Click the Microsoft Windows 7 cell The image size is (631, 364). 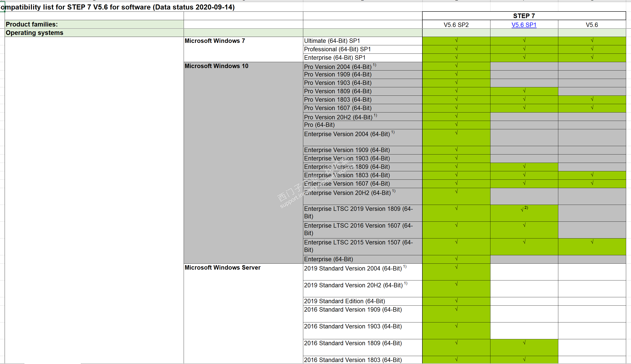pyautogui.click(x=215, y=41)
